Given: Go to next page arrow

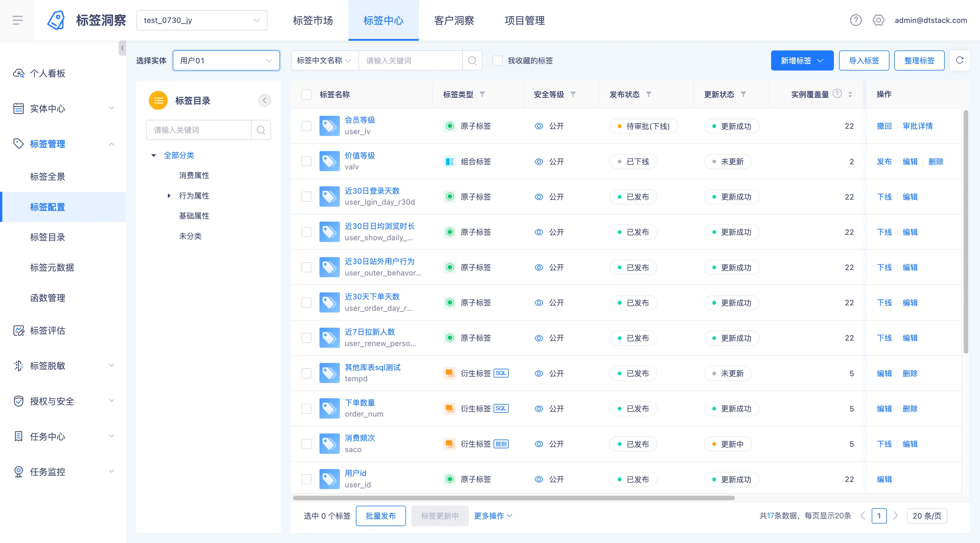Looking at the screenshot, I should (895, 515).
